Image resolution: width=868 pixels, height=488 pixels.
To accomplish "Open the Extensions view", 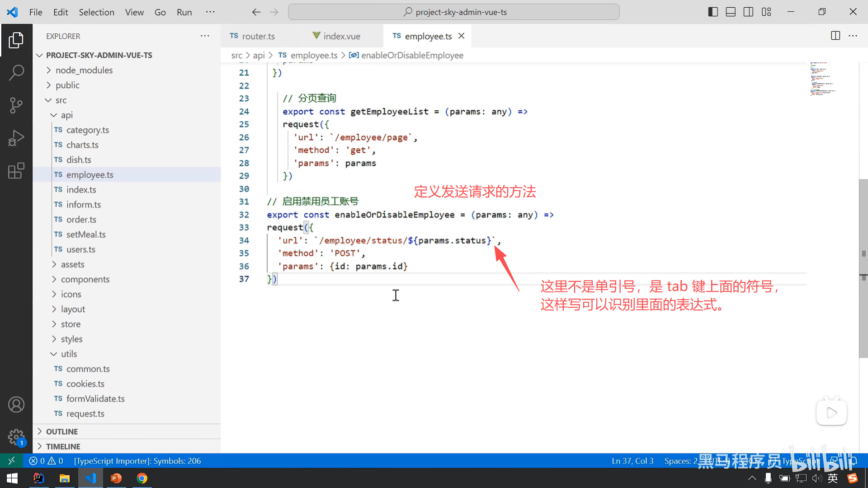I will tap(16, 171).
